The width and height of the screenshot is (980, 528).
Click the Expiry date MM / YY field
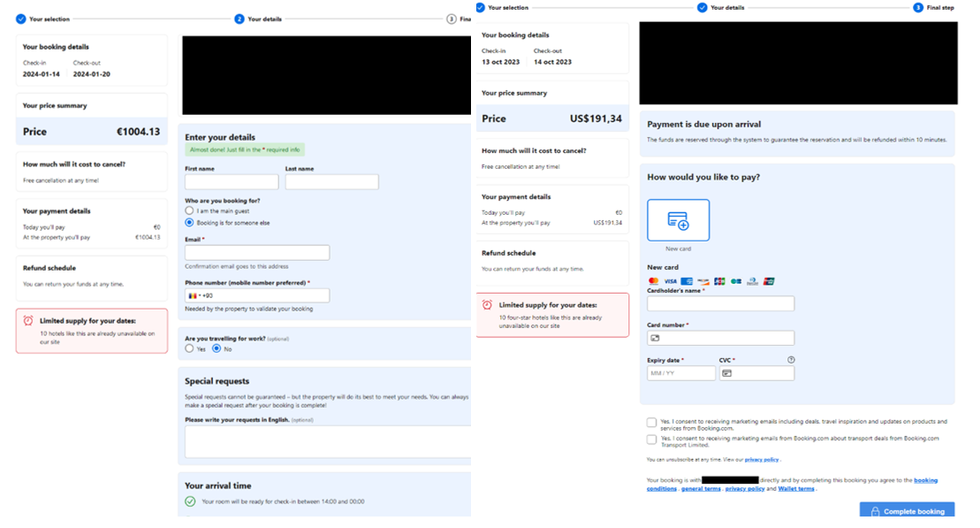pyautogui.click(x=680, y=373)
